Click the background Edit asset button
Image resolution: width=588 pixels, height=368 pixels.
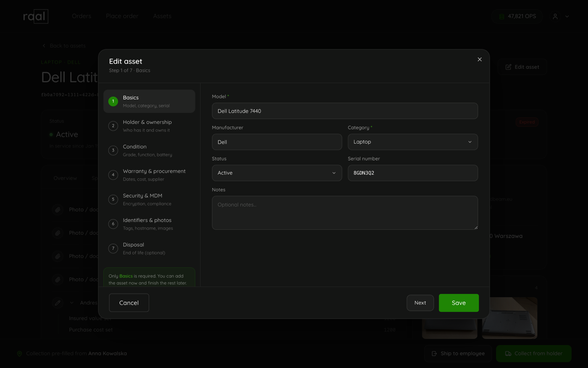coord(522,67)
